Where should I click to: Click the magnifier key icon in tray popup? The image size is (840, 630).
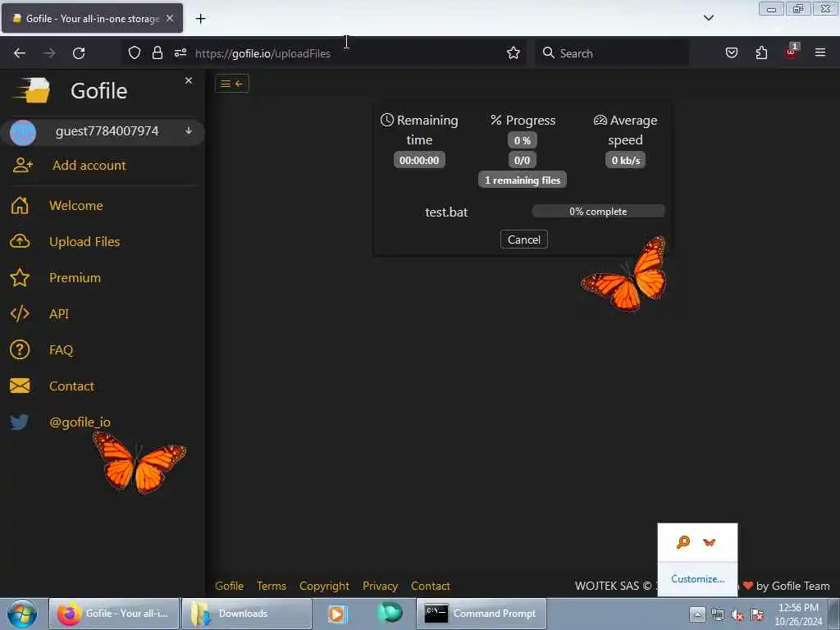point(683,542)
